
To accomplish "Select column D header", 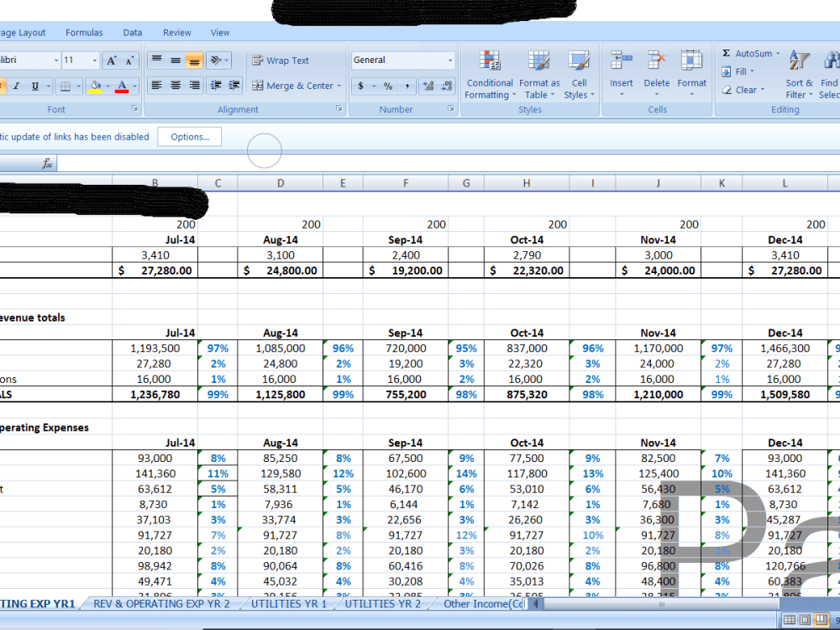I will tap(281, 183).
